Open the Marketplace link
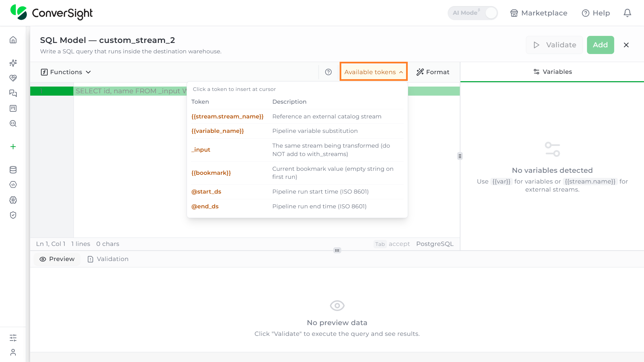Screen dimensions: 644x362 pos(539,13)
